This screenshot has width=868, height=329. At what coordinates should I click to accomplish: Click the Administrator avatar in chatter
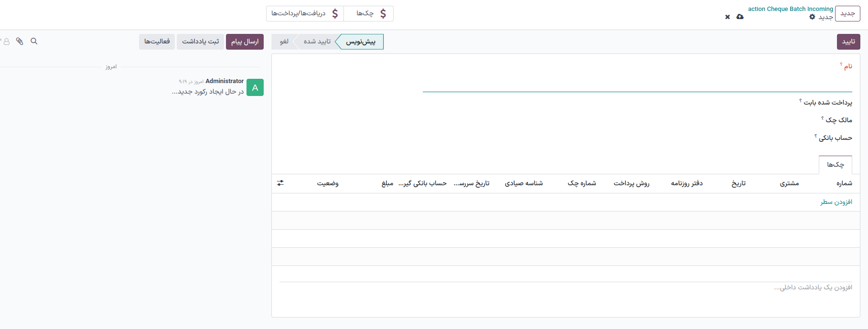pos(255,87)
